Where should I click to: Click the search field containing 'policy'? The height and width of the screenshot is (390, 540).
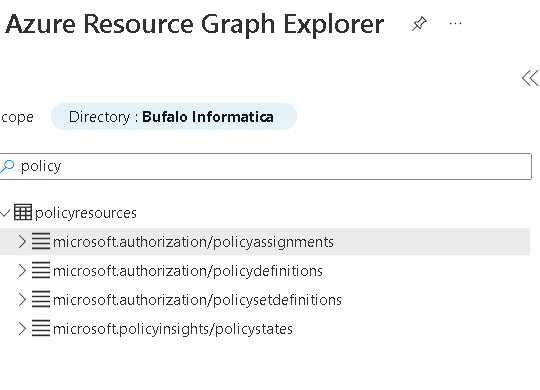(266, 166)
